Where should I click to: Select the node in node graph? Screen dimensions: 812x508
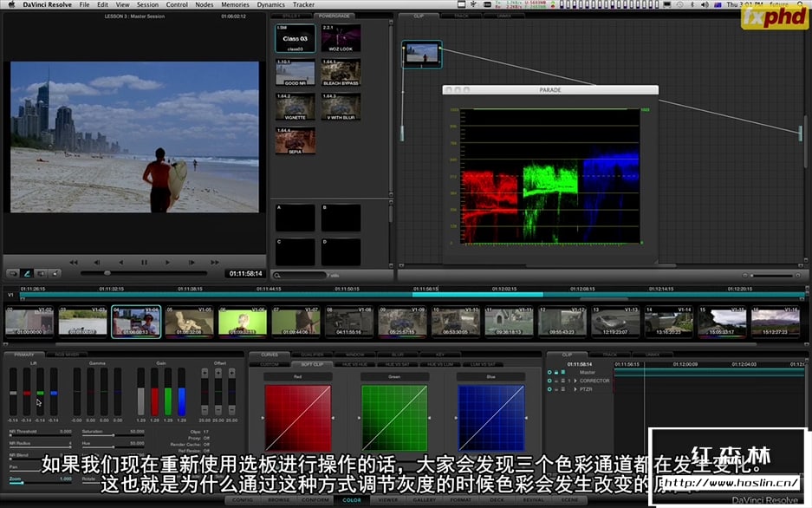[421, 55]
